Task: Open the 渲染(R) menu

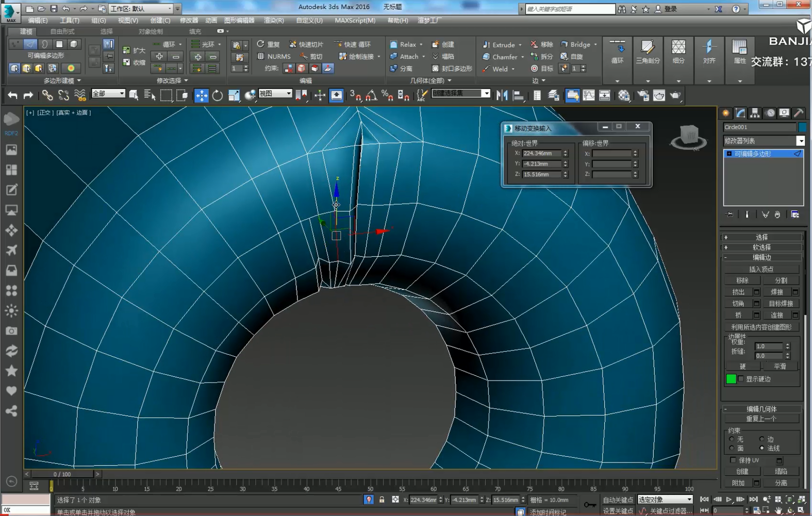Action: (274, 21)
